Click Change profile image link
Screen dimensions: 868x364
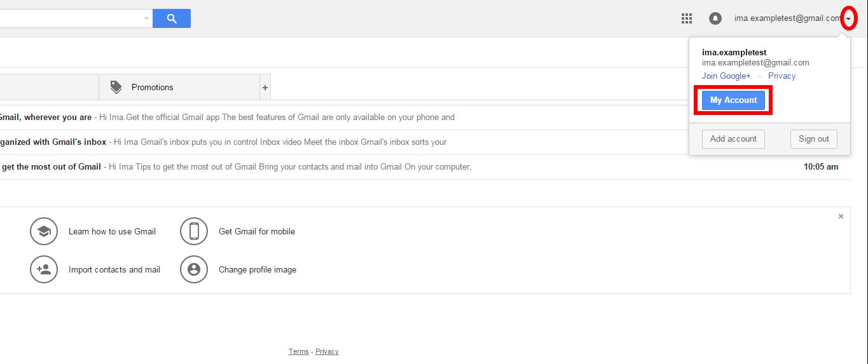pos(258,269)
